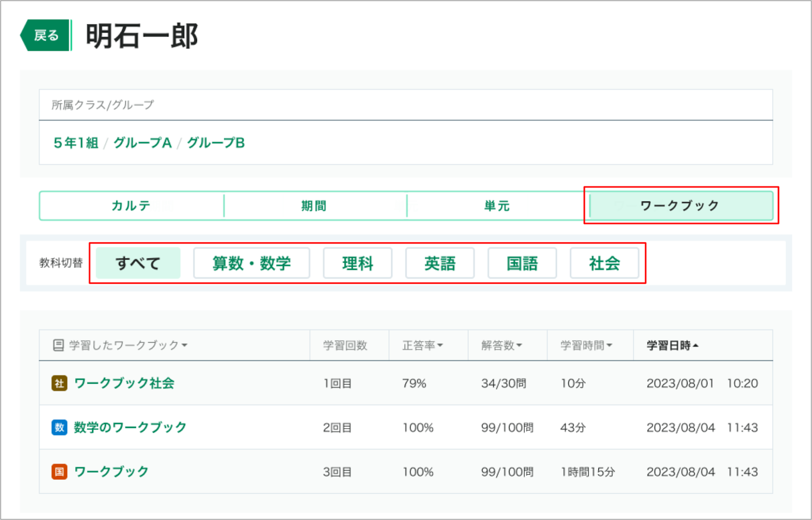812x520 pixels.
Task: Filter by 理科 subject
Action: click(358, 263)
